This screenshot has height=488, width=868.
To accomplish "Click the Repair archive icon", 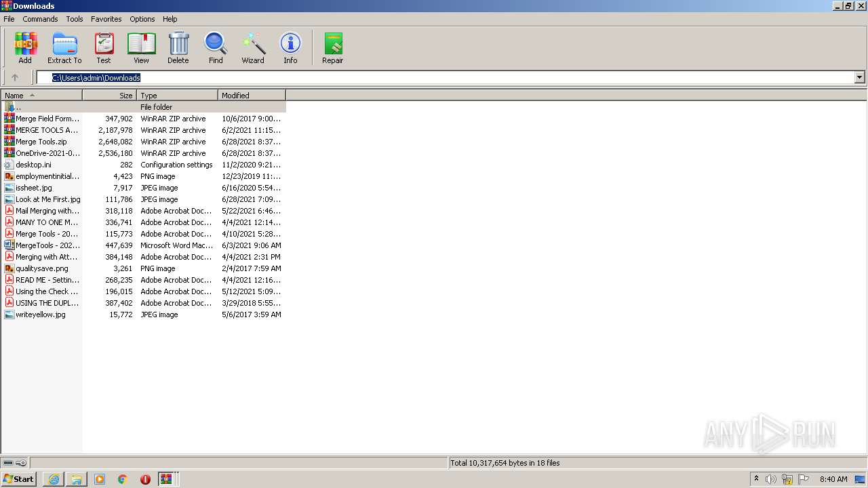I will click(333, 47).
